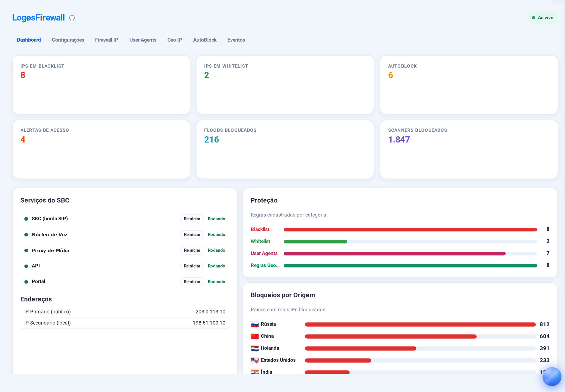Click the Scanners Bloqueados value 1.847
The width and height of the screenshot is (565, 392).
(399, 140)
